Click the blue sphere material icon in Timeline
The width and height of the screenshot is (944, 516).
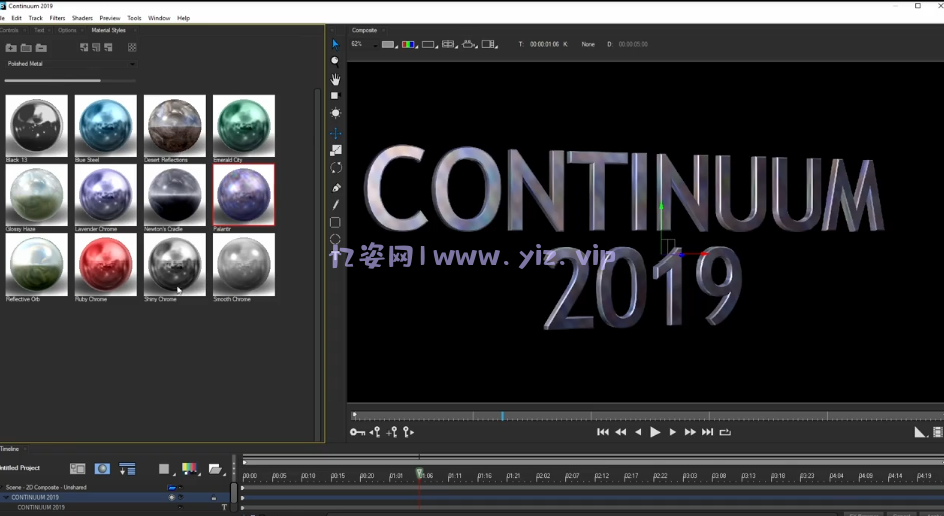[x=102, y=468]
